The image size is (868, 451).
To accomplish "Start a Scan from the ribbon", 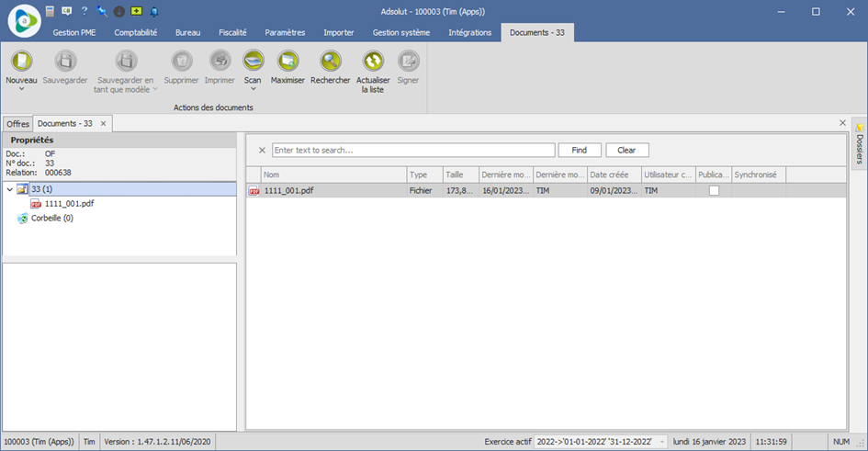I will (253, 61).
